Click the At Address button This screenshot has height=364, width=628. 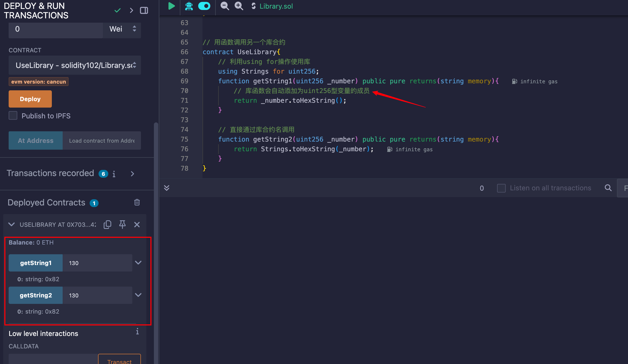(x=36, y=140)
